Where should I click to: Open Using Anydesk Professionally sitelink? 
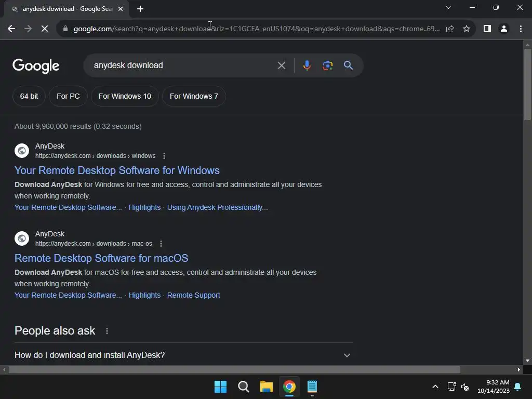[x=218, y=207]
